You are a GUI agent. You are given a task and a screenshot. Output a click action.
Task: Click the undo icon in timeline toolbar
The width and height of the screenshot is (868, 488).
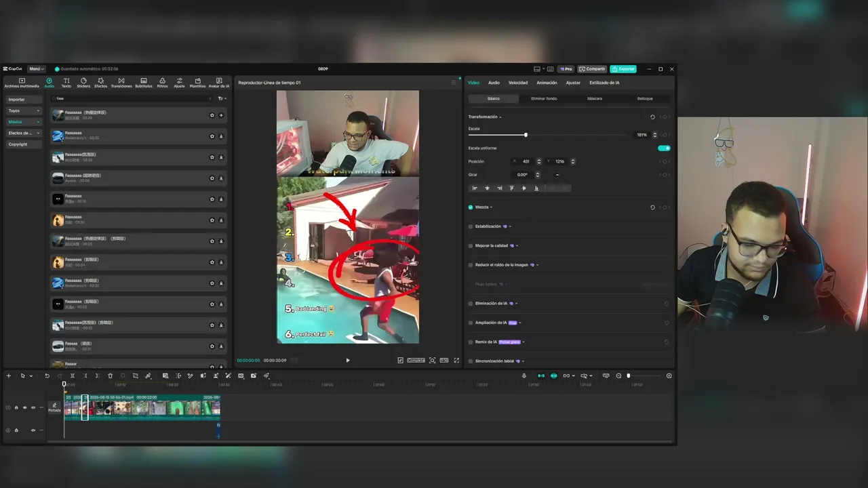[47, 375]
